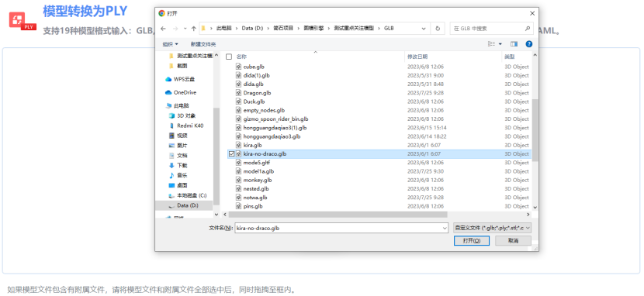Select the notwa.glb file
This screenshot has width=644, height=296.
255,197
